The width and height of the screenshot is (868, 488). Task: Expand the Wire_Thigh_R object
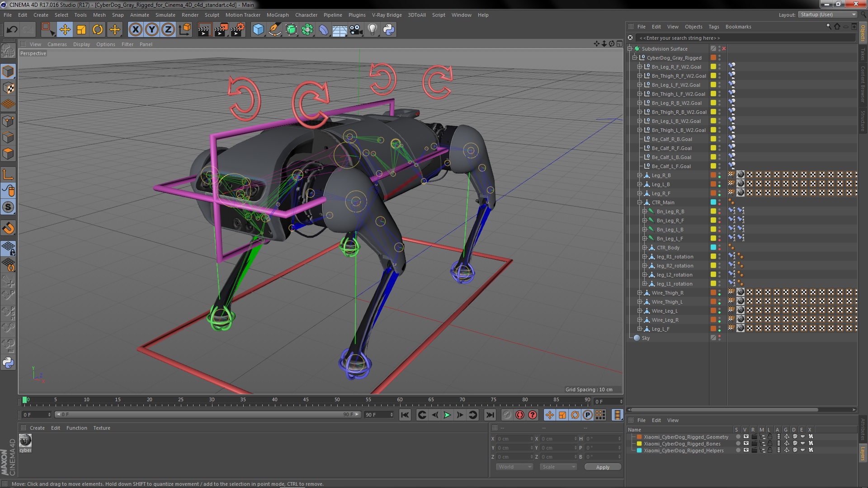(x=640, y=293)
